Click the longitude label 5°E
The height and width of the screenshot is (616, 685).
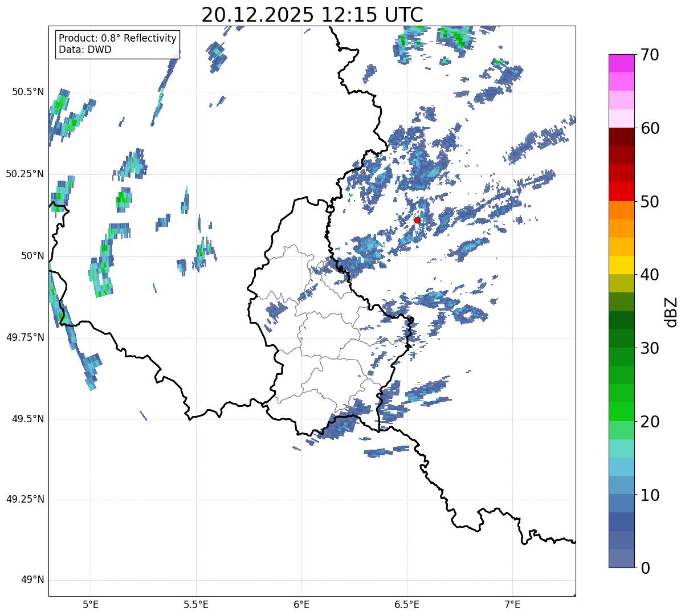tap(91, 605)
